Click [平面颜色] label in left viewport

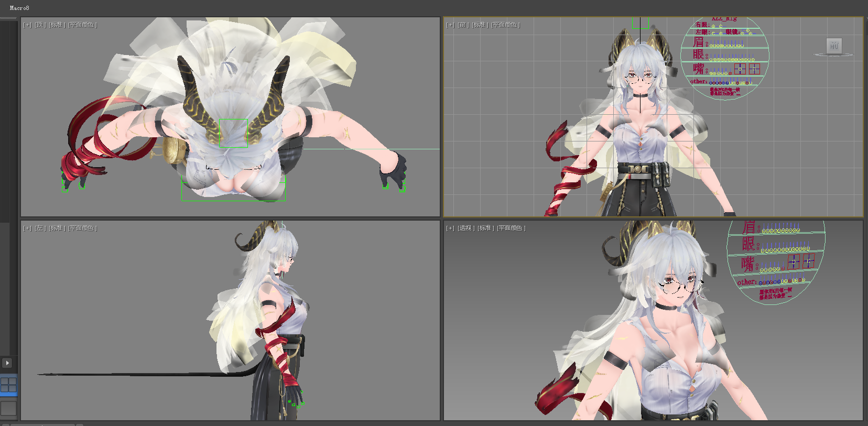click(82, 228)
